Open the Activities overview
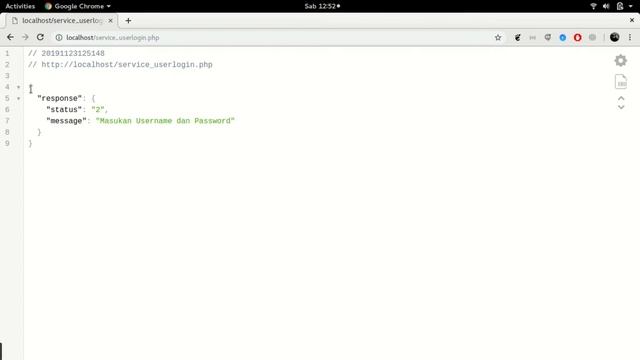The image size is (640, 360). [20, 6]
